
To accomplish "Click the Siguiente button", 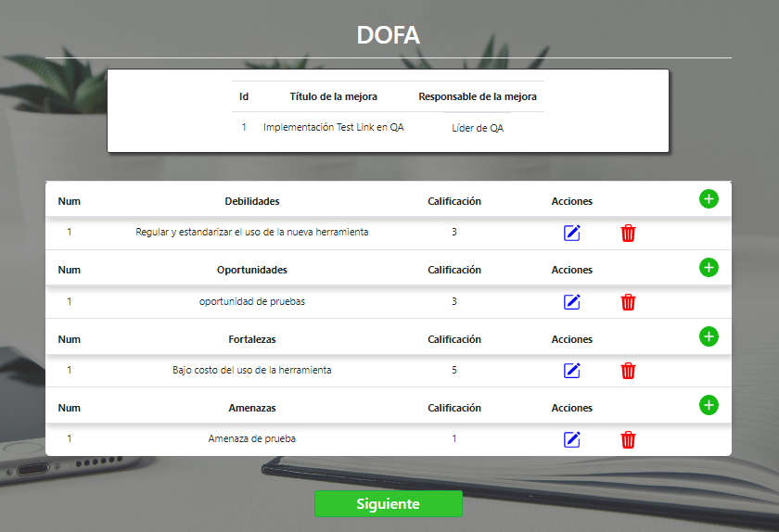I will 388,504.
